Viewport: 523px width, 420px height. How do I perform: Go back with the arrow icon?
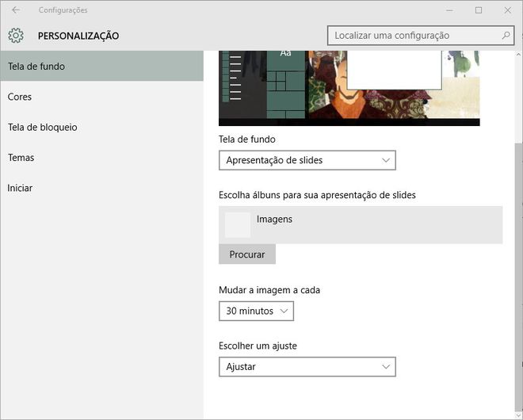coord(16,10)
